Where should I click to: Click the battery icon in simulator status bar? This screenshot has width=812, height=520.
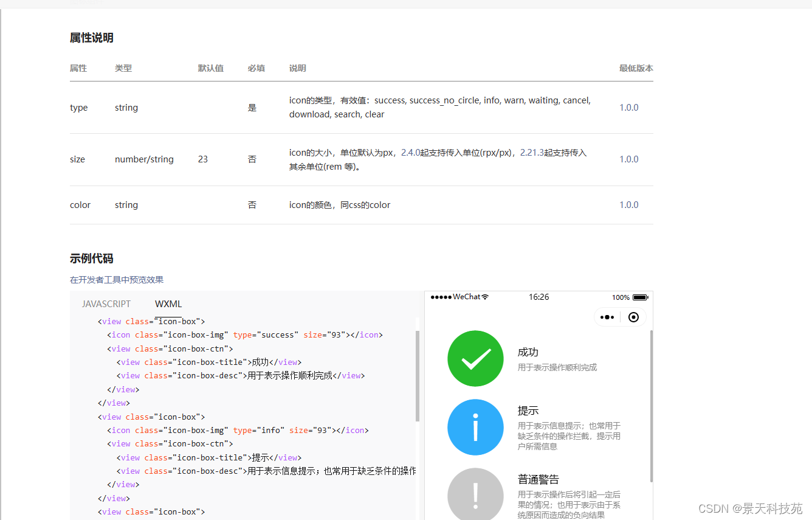pyautogui.click(x=640, y=297)
